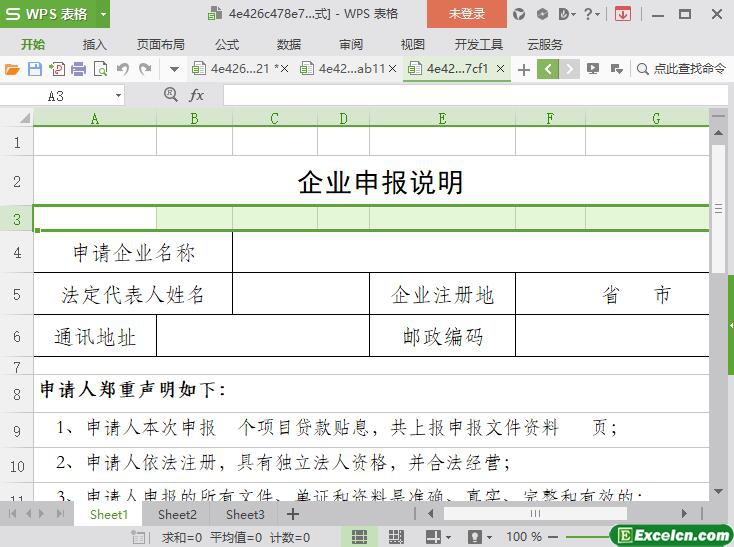Viewport: 734px width, 547px height.
Task: Open the WPS 表格 application menu dropdown
Action: [103, 14]
